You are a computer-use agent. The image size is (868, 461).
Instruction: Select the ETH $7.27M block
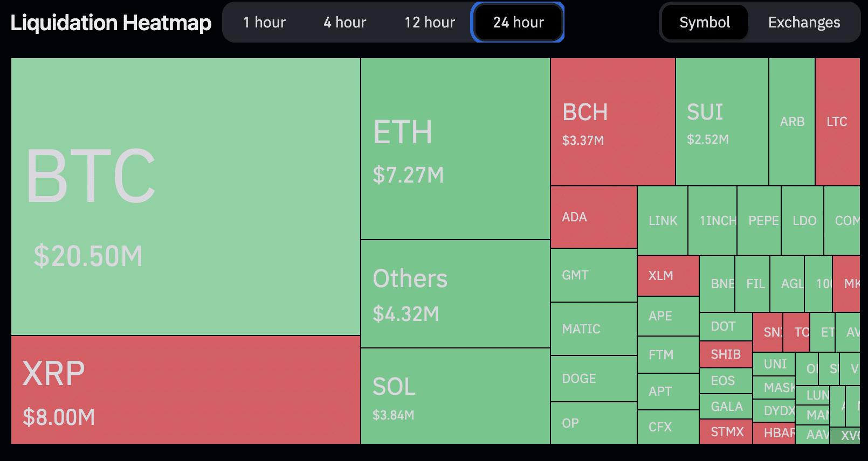click(455, 149)
